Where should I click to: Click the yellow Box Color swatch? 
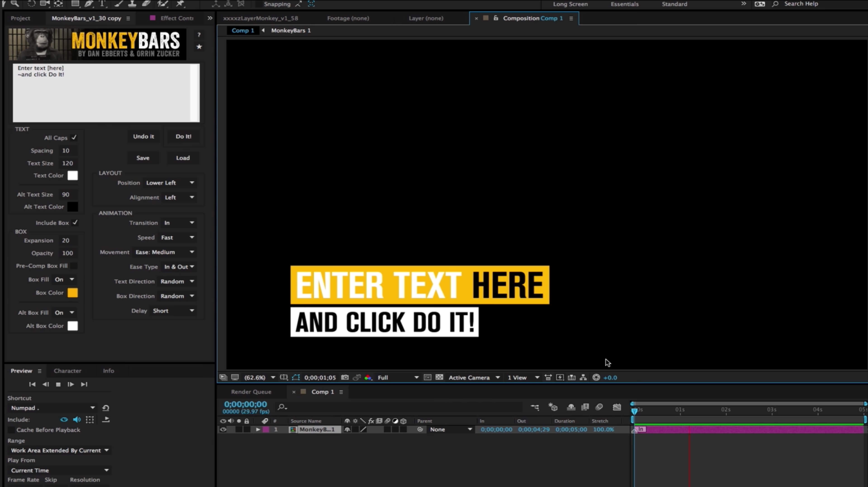coord(72,293)
